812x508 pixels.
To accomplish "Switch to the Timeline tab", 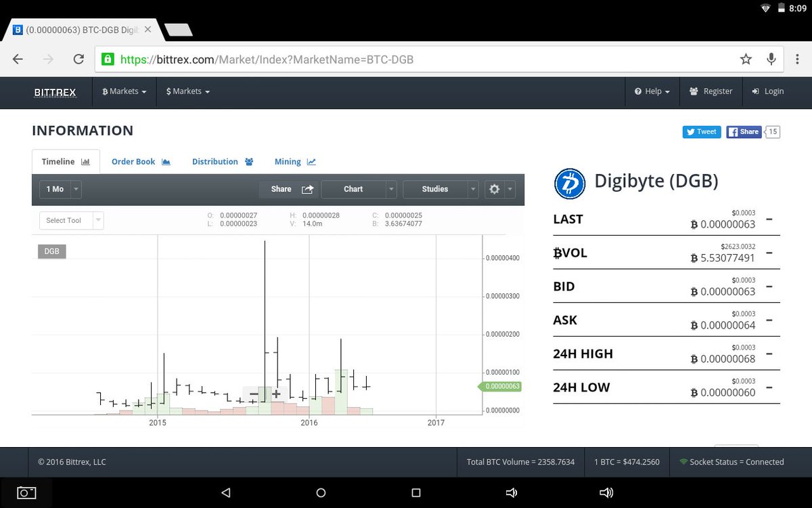I will [x=66, y=161].
